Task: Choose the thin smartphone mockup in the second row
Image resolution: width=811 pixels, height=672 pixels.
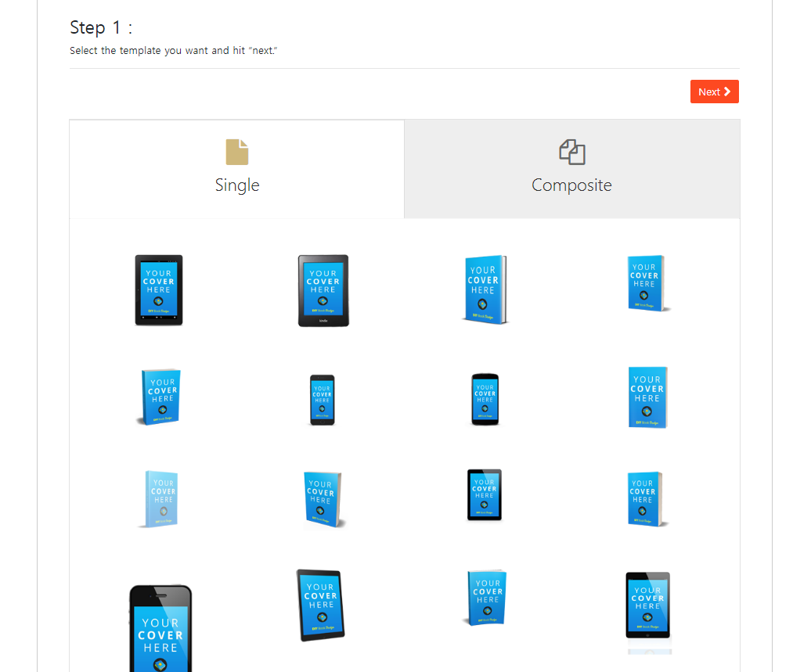Action: pyautogui.click(x=323, y=400)
